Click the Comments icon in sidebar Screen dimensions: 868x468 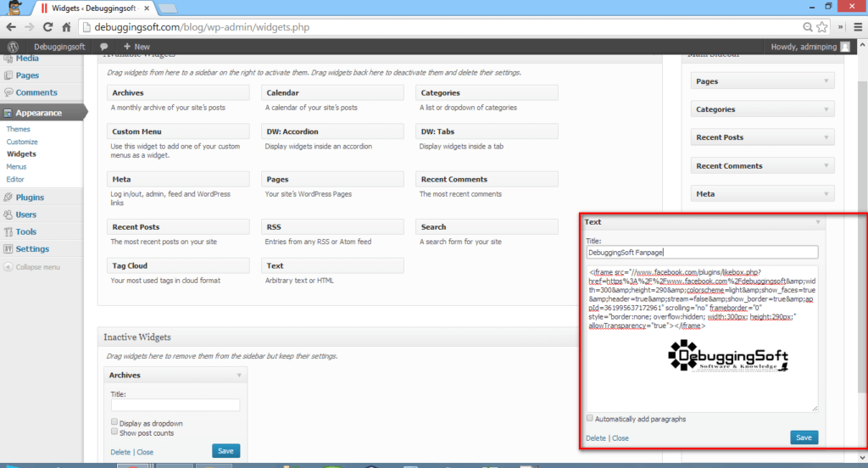[8, 92]
